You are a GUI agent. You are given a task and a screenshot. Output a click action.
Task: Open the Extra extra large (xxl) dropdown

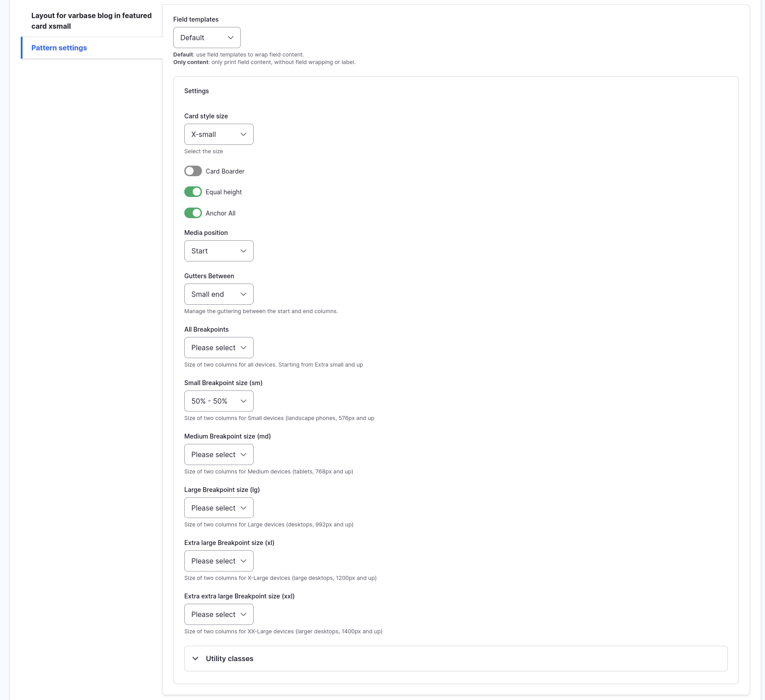tap(219, 614)
